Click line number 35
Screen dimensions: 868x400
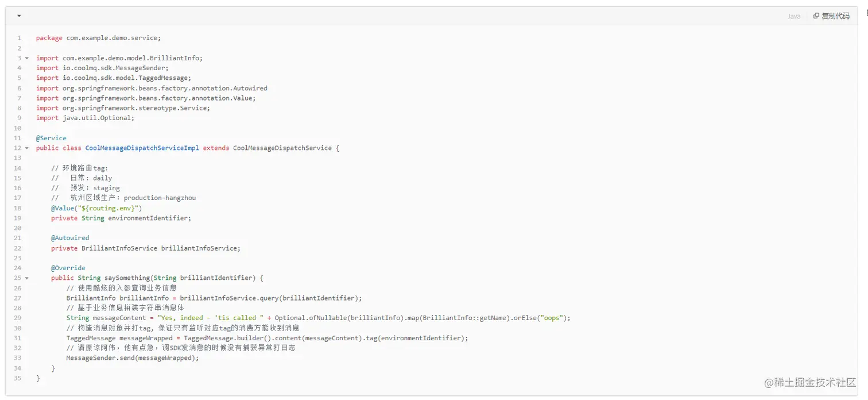click(x=17, y=378)
